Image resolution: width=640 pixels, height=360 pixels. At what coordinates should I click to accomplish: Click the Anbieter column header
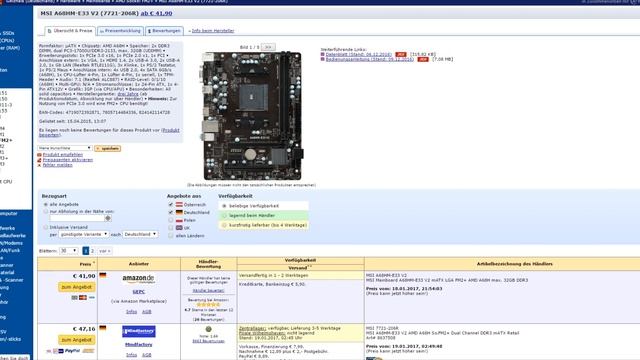point(139,264)
